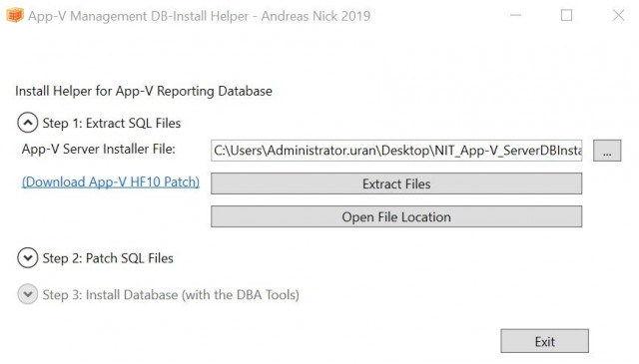
Task: Select the "Step 1: Extract SQL Files" header text
Action: click(x=112, y=124)
